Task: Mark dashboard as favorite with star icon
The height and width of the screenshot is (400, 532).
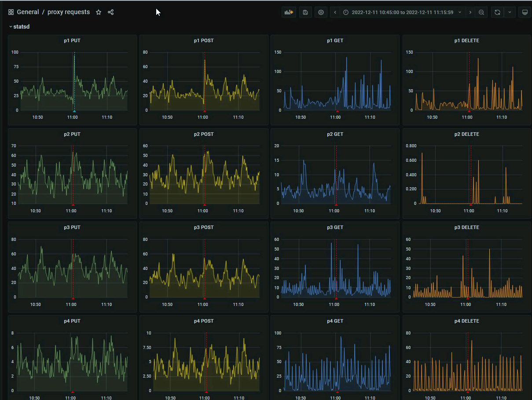Action: click(x=99, y=12)
